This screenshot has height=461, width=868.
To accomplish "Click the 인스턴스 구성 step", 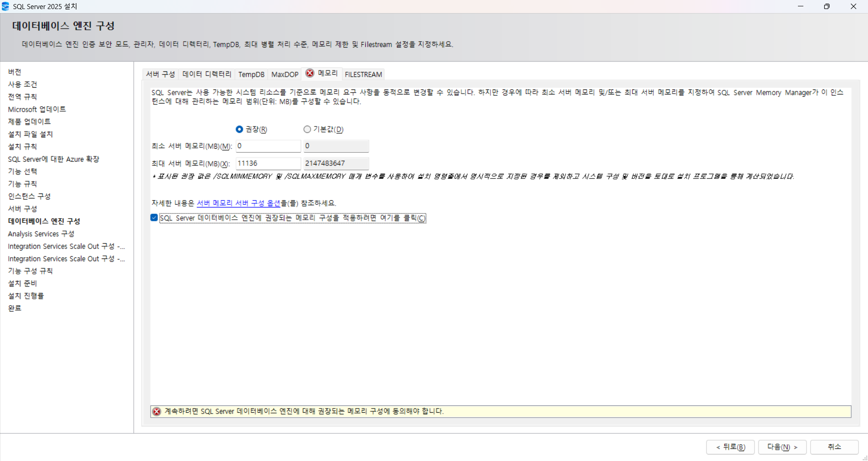I will point(29,196).
